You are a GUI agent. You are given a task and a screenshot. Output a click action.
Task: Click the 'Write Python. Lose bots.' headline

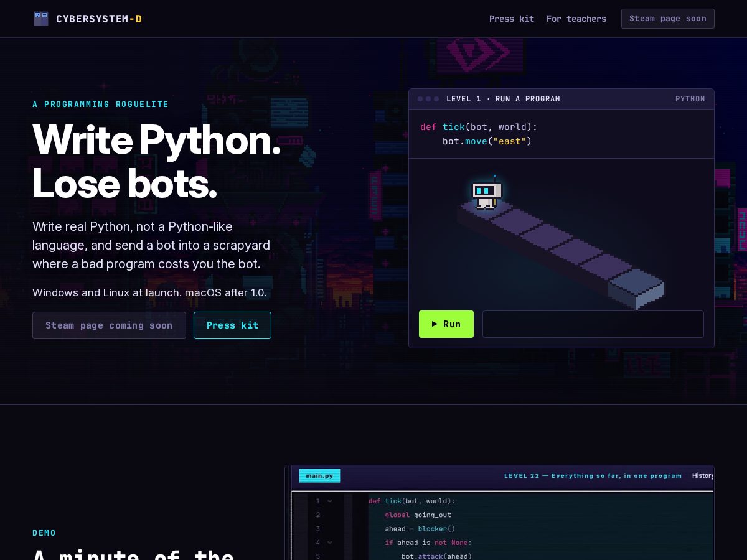[x=156, y=161]
